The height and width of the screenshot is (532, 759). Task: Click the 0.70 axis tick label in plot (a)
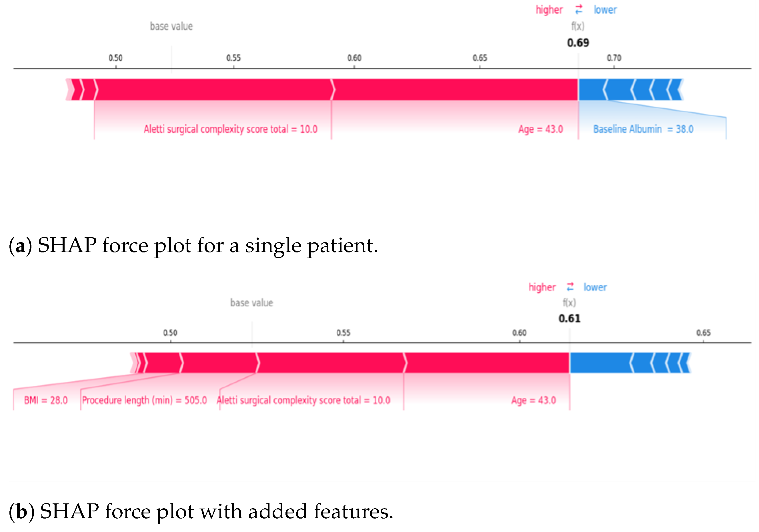[x=614, y=58]
